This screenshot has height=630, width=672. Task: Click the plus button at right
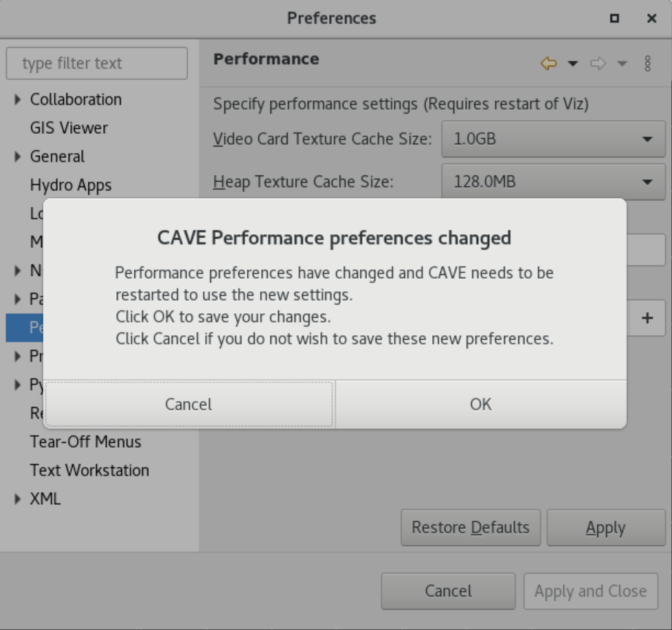pyautogui.click(x=647, y=318)
